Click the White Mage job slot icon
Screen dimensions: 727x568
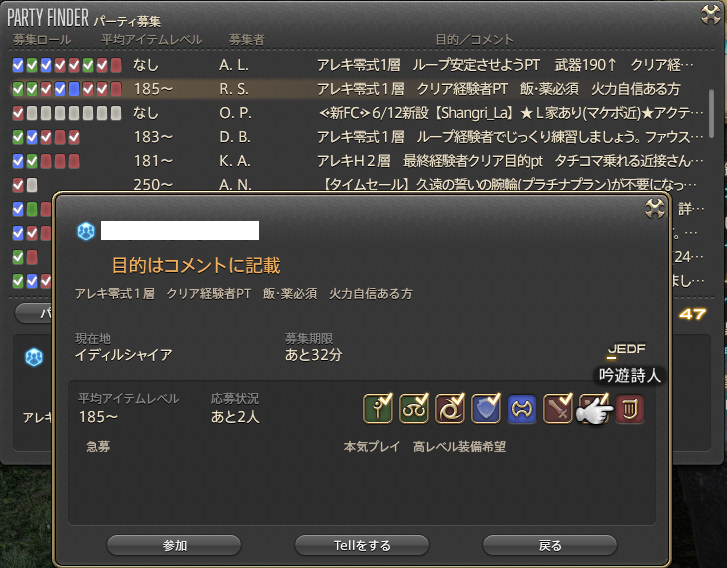click(377, 409)
